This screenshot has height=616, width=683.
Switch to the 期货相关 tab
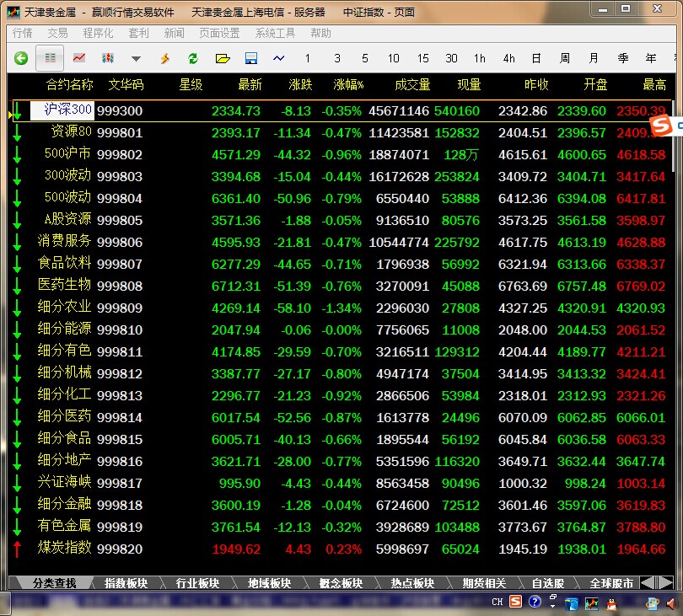tap(484, 583)
